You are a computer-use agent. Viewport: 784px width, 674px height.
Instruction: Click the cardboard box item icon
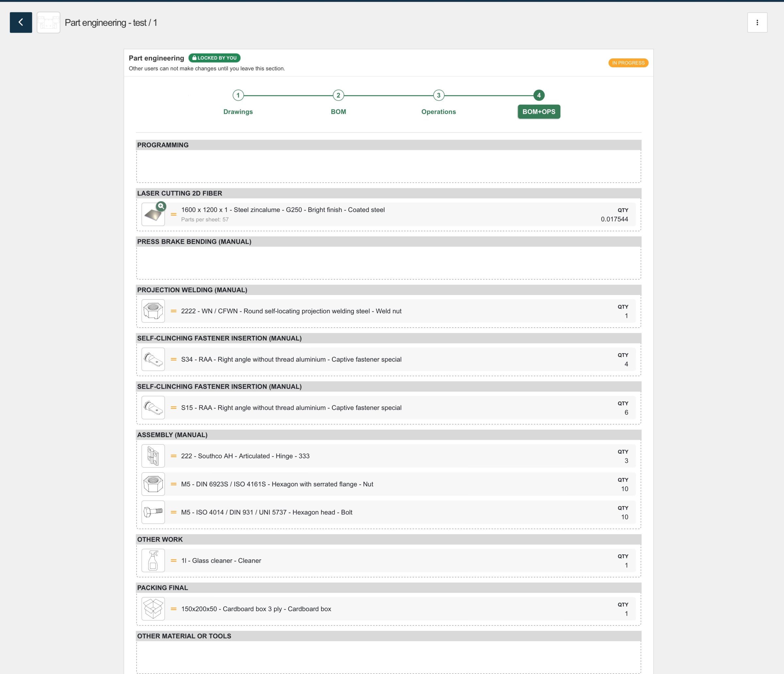point(153,609)
